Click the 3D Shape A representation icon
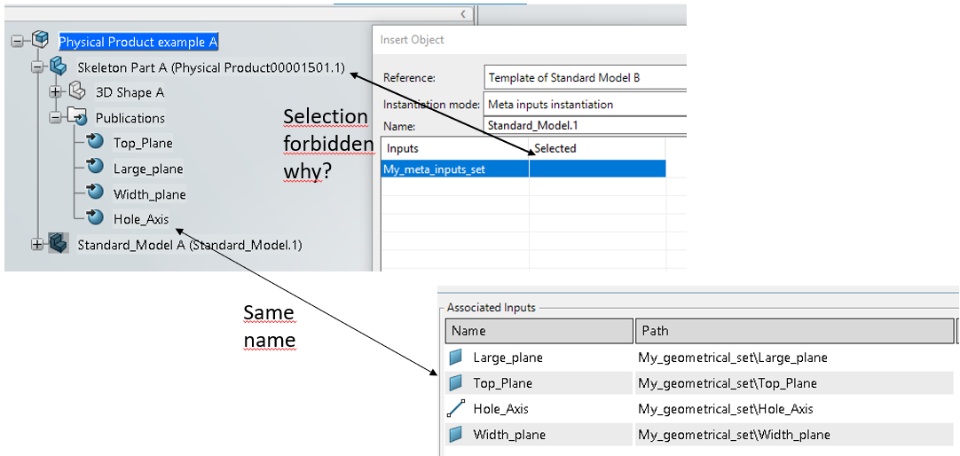 pos(77,92)
